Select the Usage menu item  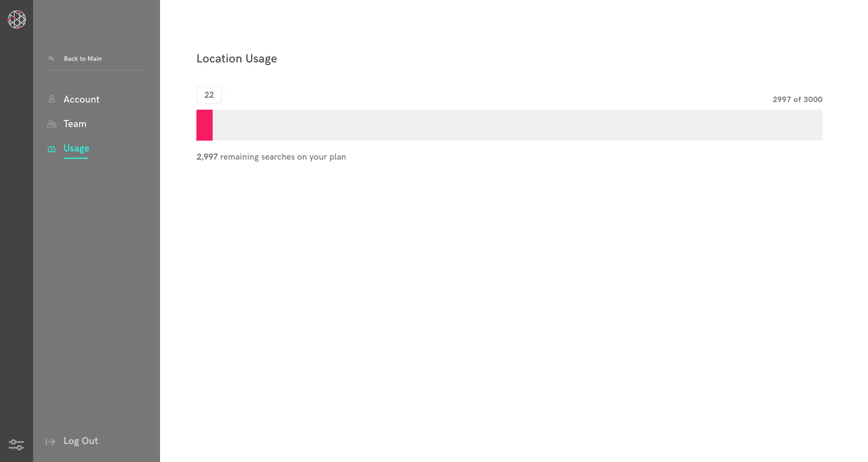(76, 148)
